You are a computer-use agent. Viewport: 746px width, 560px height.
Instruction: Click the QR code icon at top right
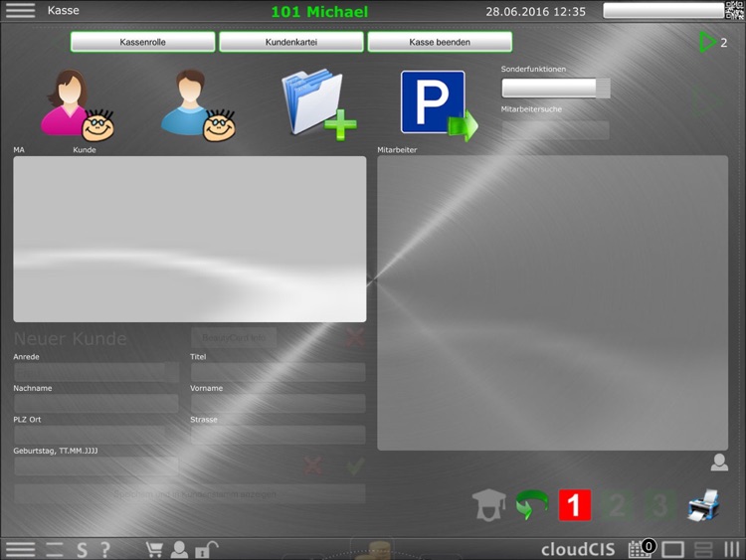click(735, 10)
